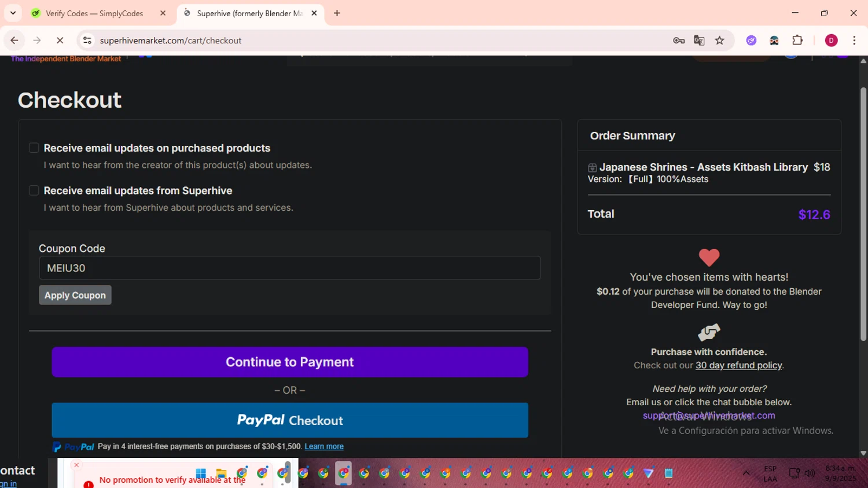Close the Superhive tab
Viewport: 868px width, 488px height.
(314, 13)
